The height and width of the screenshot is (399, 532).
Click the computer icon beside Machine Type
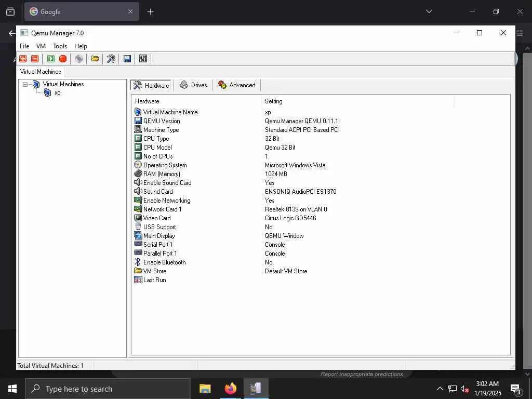coord(138,129)
